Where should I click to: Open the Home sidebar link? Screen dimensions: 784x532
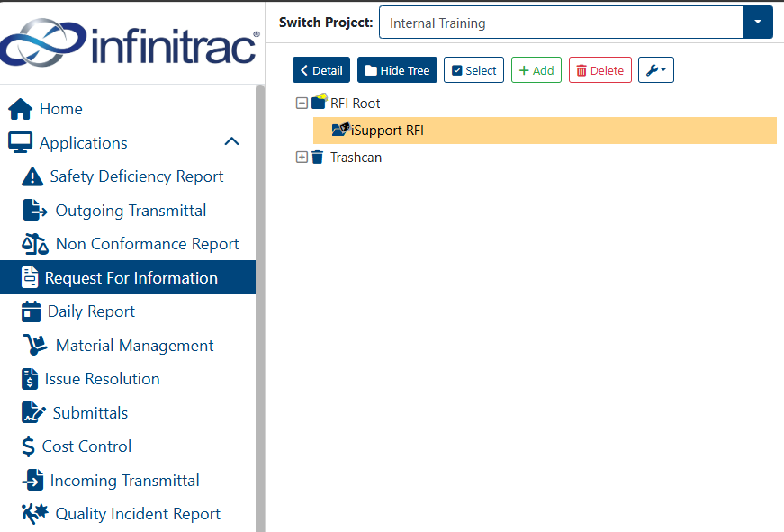coord(128,109)
